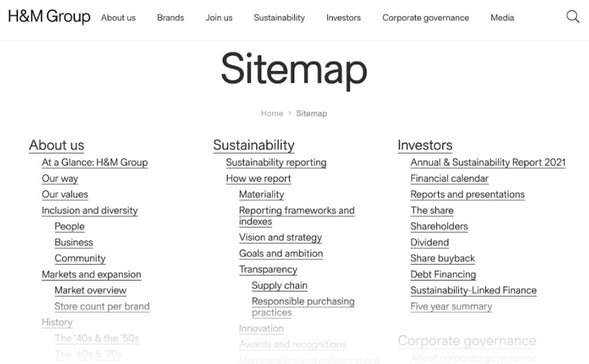Click the Share buyback link

point(443,258)
